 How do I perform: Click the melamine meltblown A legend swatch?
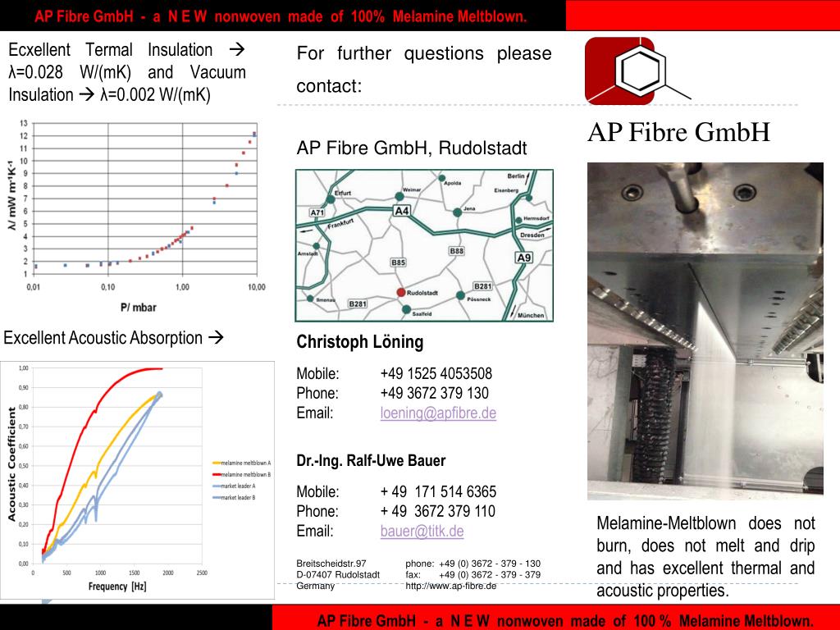click(217, 463)
